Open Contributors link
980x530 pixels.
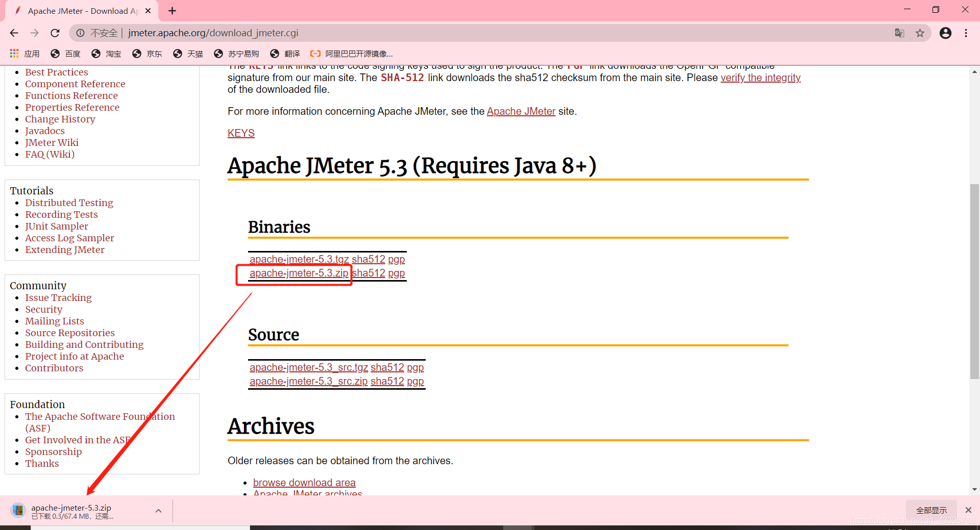pos(54,368)
